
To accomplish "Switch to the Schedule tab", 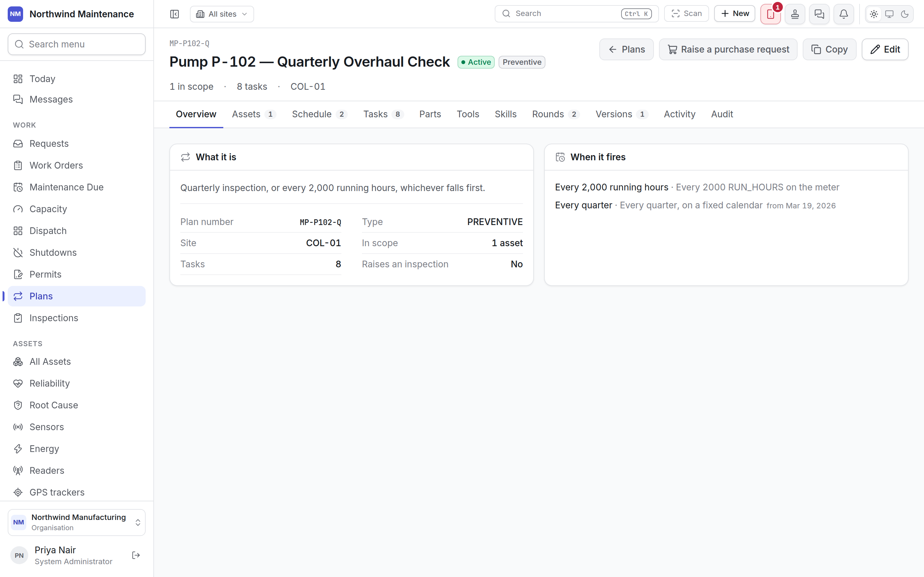I will [x=319, y=114].
